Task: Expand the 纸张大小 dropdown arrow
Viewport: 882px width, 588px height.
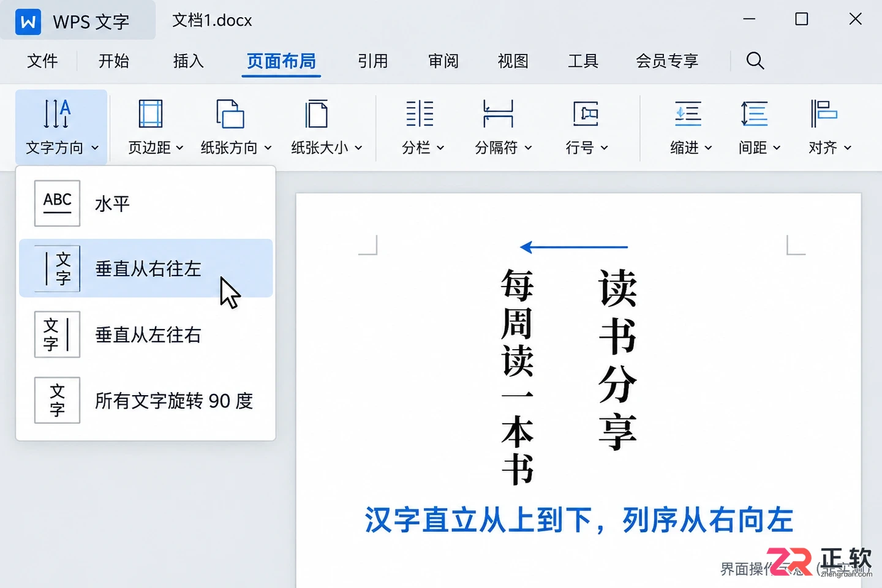Action: (x=358, y=148)
